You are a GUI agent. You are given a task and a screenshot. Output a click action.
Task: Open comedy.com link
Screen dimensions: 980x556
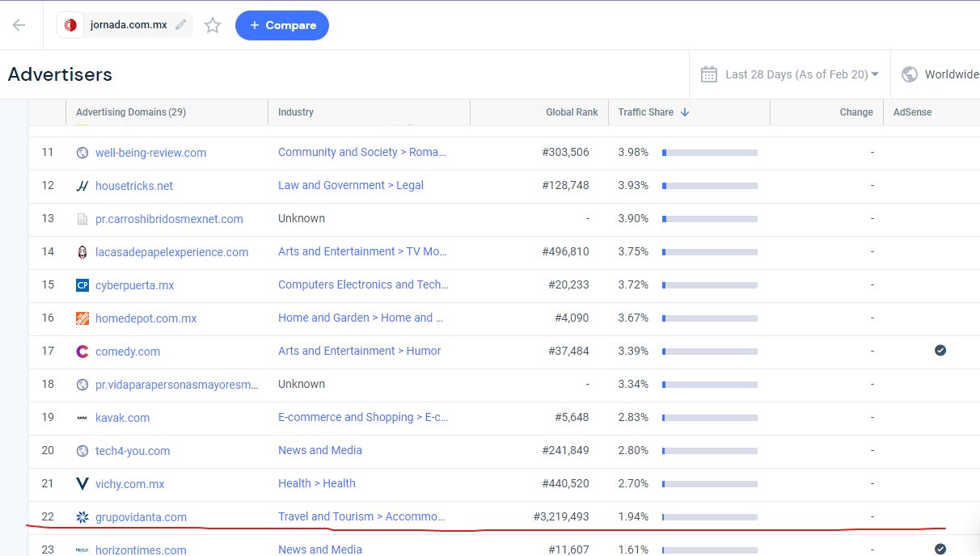pos(128,352)
